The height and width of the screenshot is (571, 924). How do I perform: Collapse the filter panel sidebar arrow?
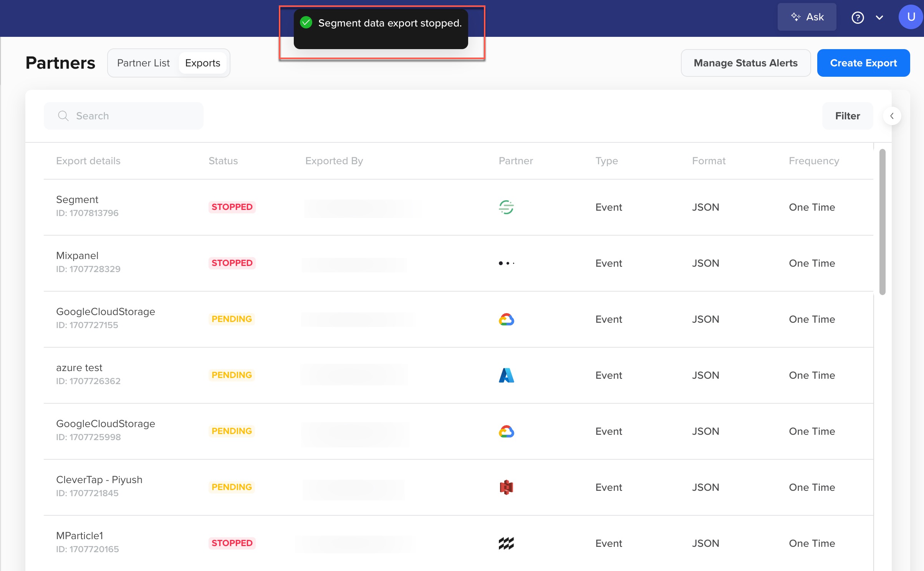[x=892, y=116]
